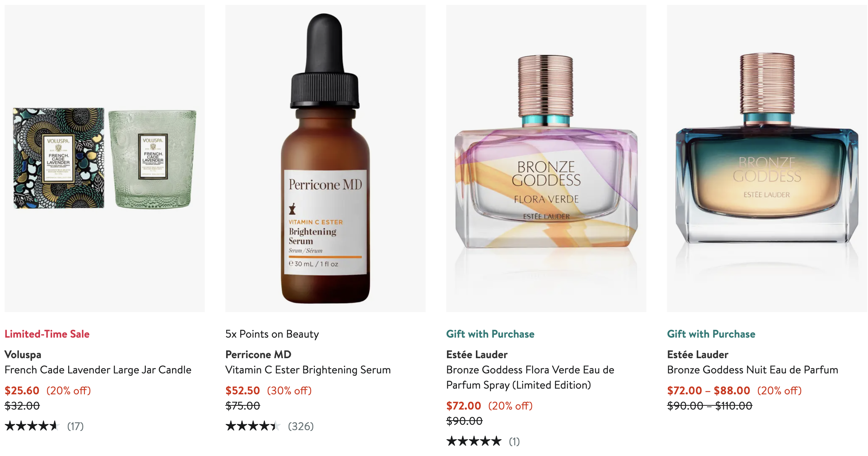This screenshot has height=456, width=868.
Task: Click the $52.50 serum sale price
Action: [x=243, y=391]
